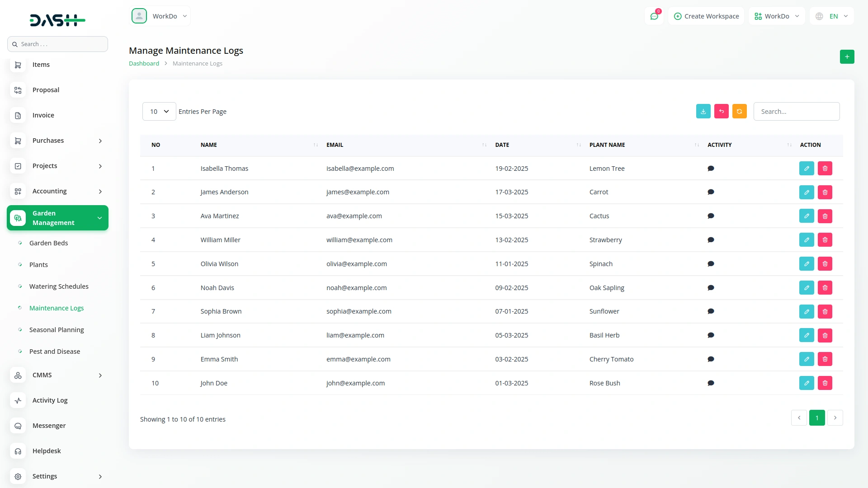The width and height of the screenshot is (868, 488).
Task: Expand the Entries Per Page dropdown
Action: [159, 111]
